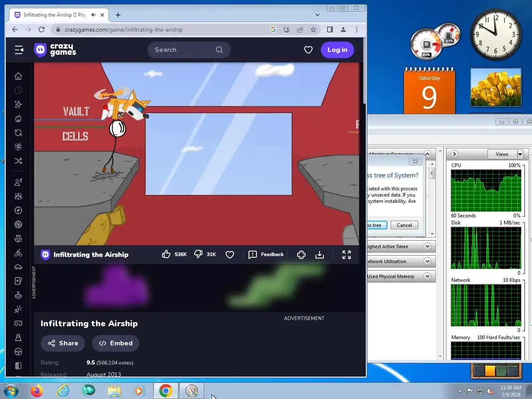The height and width of the screenshot is (399, 532).
Task: Open the Updated games refresh icon
Action: tap(18, 133)
